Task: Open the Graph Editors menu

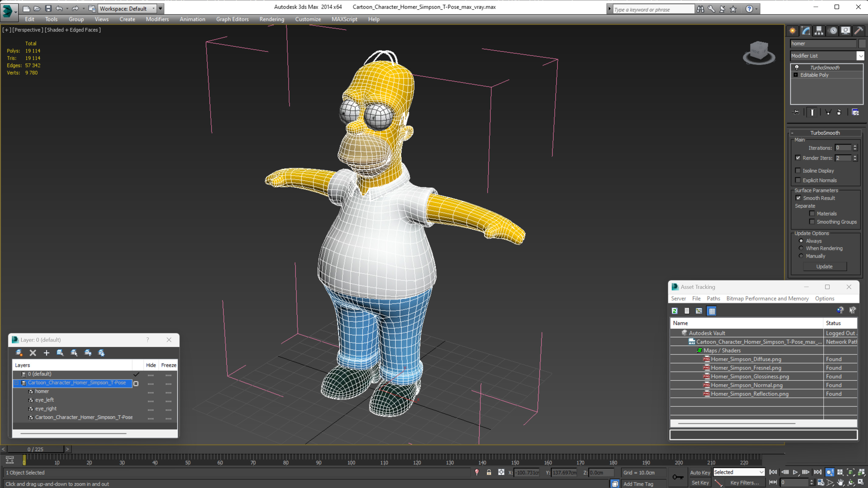Action: [232, 19]
